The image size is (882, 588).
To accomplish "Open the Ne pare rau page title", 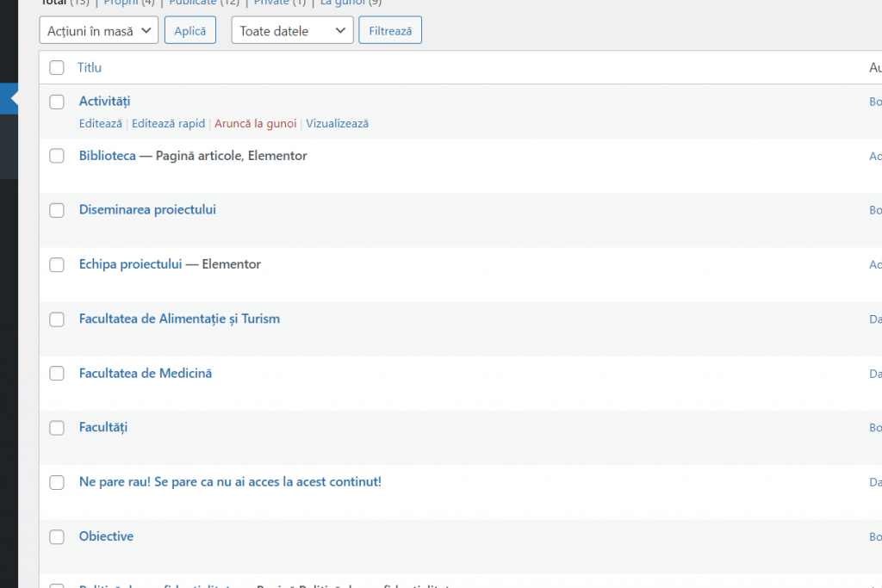I will click(x=230, y=482).
